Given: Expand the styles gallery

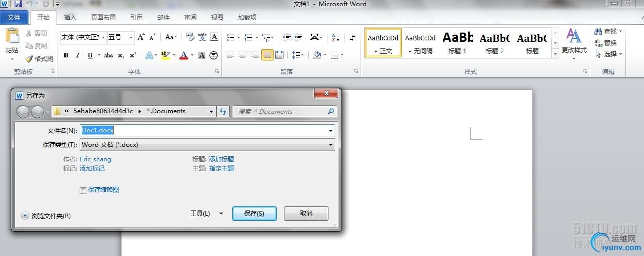Looking at the screenshot, I should (555, 53).
